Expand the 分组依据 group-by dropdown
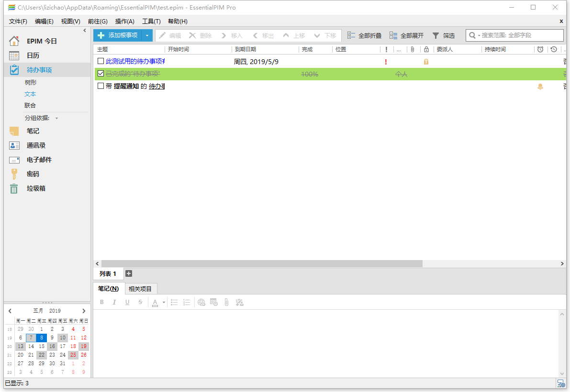The height and width of the screenshot is (392, 570). click(x=56, y=119)
